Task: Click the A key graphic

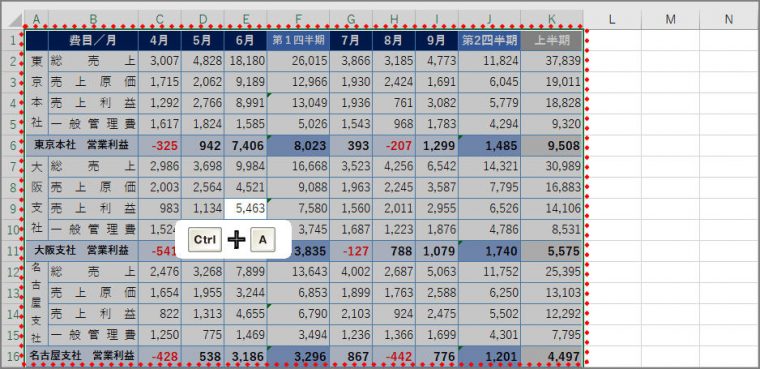Action: click(263, 240)
